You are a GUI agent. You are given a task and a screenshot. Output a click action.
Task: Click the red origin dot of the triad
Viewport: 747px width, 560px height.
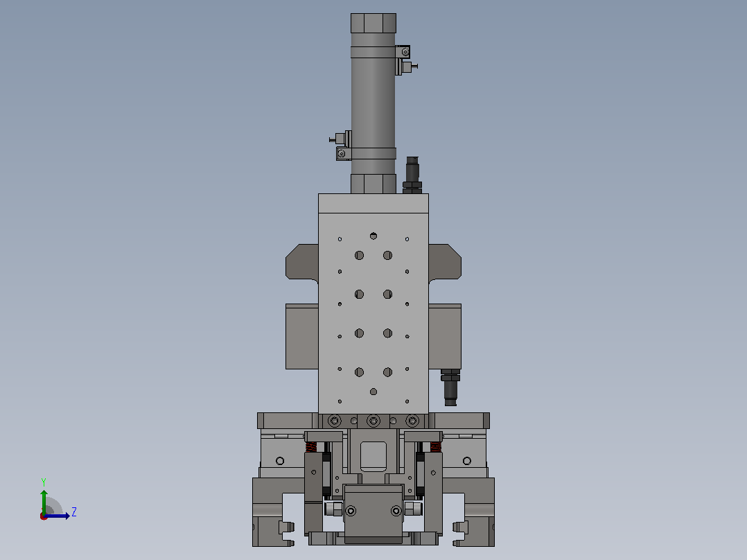click(x=44, y=516)
